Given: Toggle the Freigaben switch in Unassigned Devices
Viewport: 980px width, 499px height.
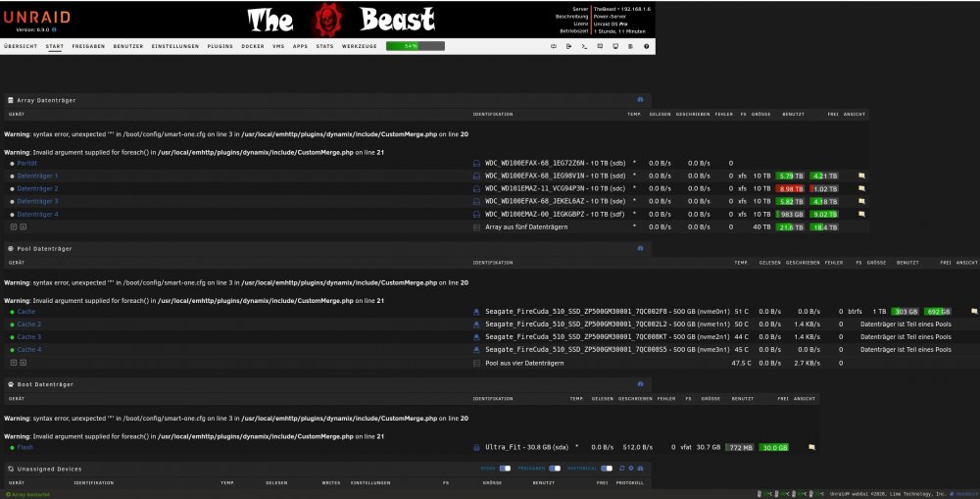Looking at the screenshot, I should (x=555, y=469).
